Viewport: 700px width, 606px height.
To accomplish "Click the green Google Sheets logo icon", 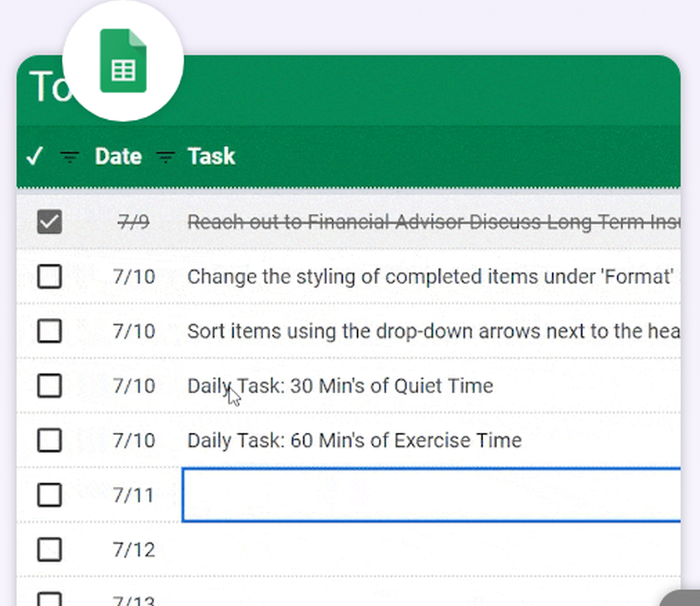I will [x=123, y=62].
